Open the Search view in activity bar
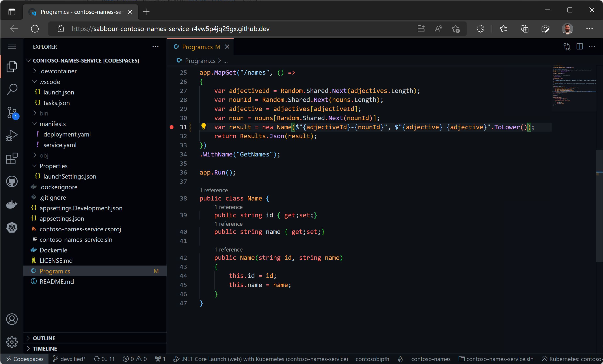The height and width of the screenshot is (364, 603). click(x=12, y=89)
